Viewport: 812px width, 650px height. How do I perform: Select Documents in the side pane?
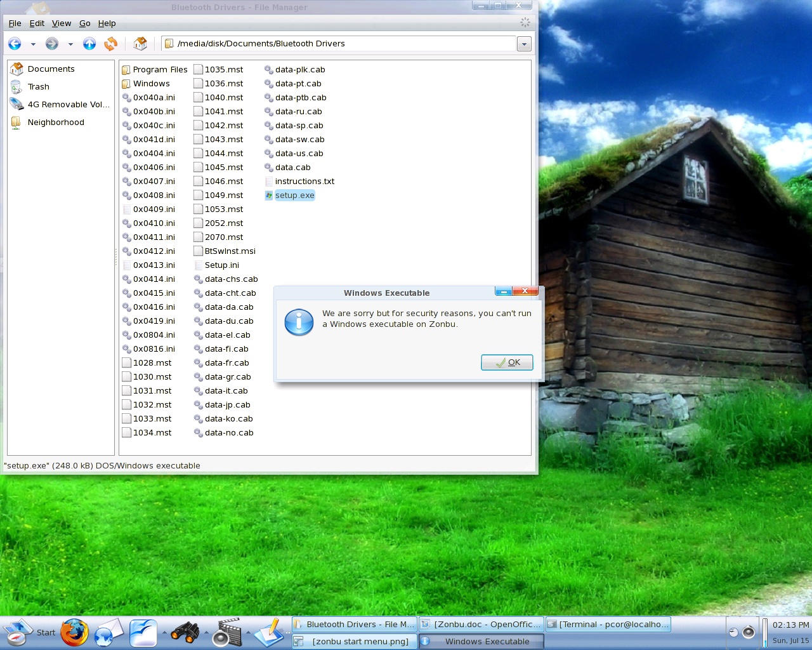(x=51, y=69)
